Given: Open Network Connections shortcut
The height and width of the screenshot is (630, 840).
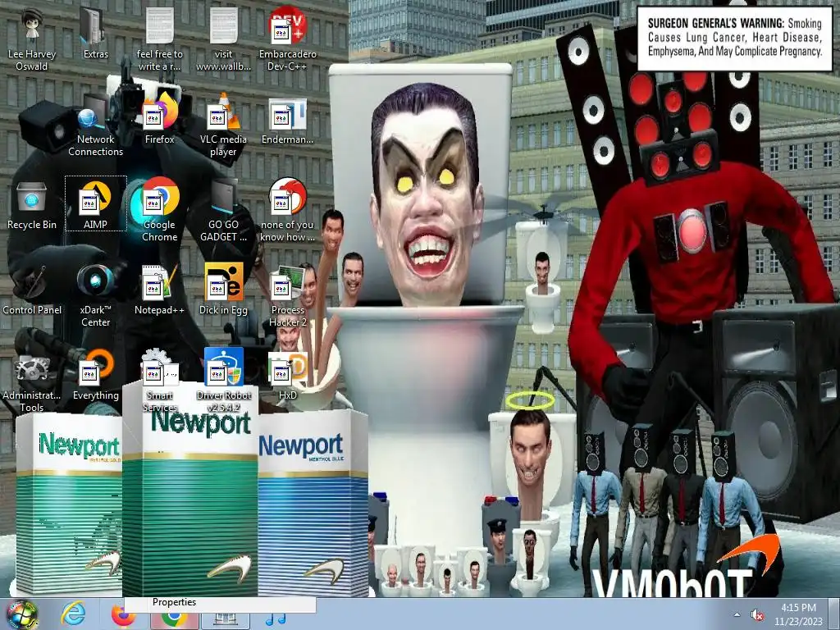Looking at the screenshot, I should pos(95,125).
